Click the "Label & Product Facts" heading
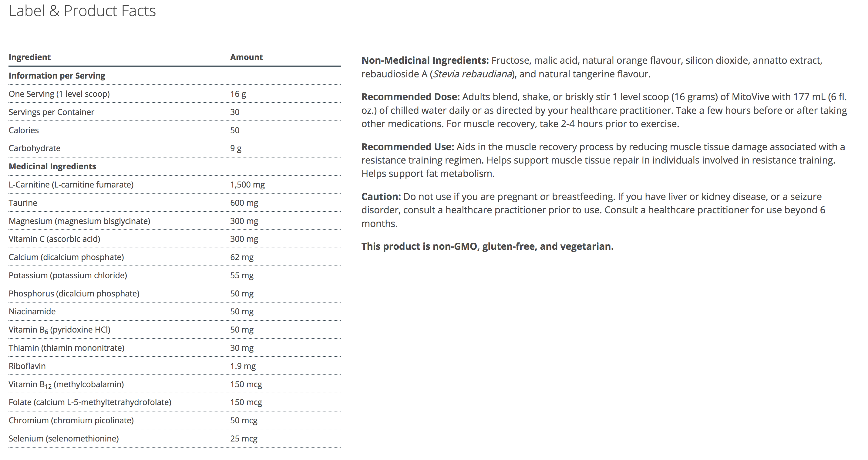Screen dimensions: 868x460 point(82,11)
